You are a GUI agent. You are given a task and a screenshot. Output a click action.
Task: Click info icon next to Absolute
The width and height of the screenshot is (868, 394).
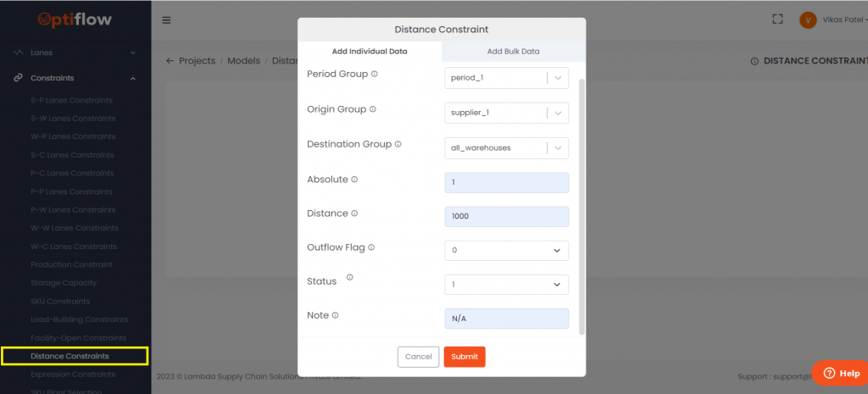pos(354,180)
